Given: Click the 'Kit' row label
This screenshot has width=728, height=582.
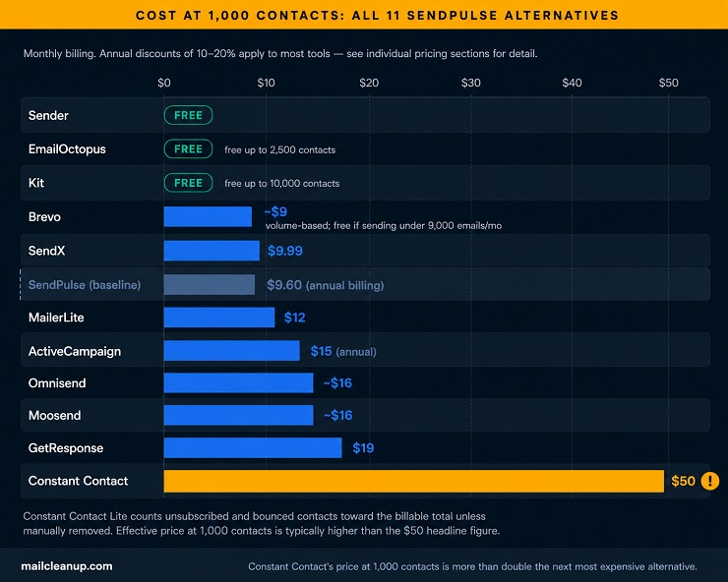Looking at the screenshot, I should coord(36,183).
